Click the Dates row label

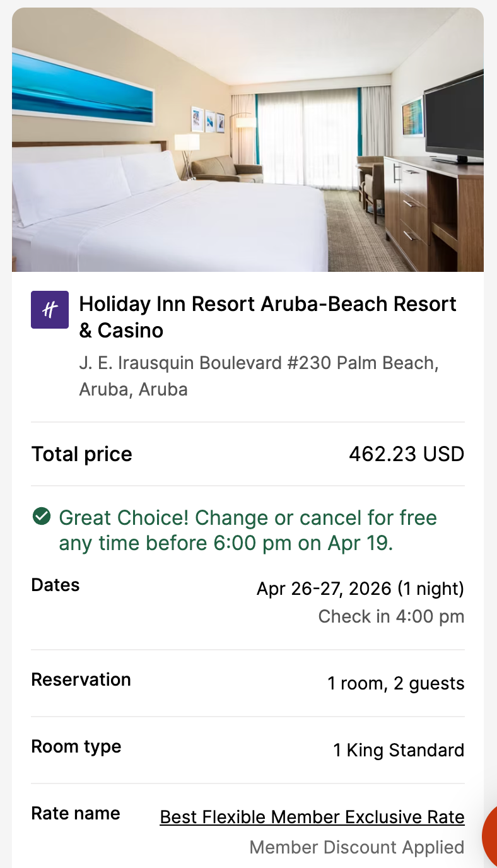pyautogui.click(x=56, y=585)
